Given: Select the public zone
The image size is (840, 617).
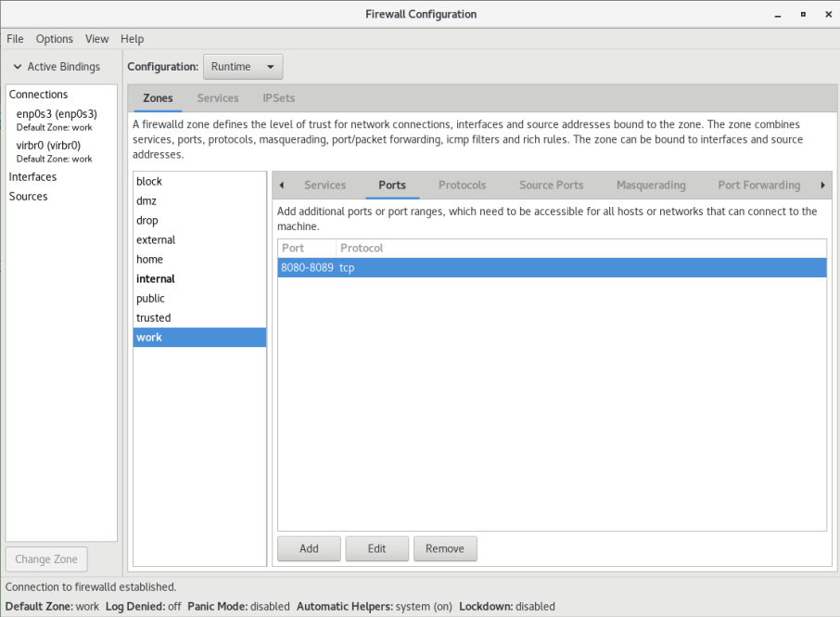Looking at the screenshot, I should pyautogui.click(x=150, y=299).
